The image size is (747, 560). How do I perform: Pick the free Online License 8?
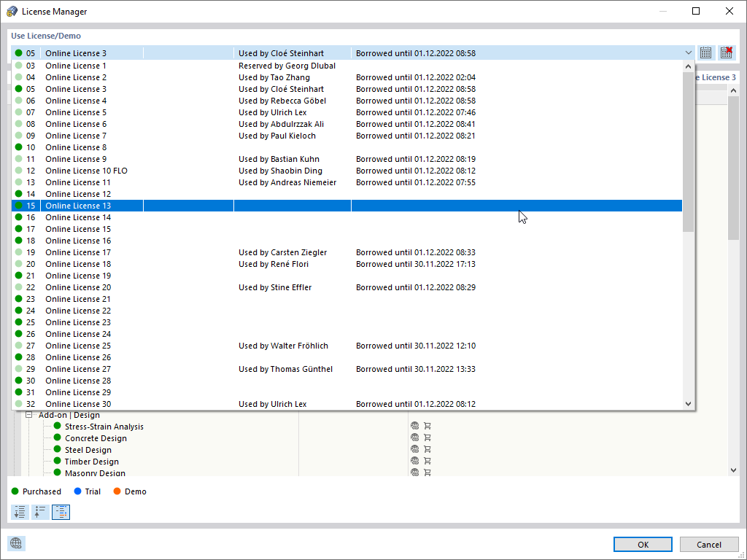[347, 147]
